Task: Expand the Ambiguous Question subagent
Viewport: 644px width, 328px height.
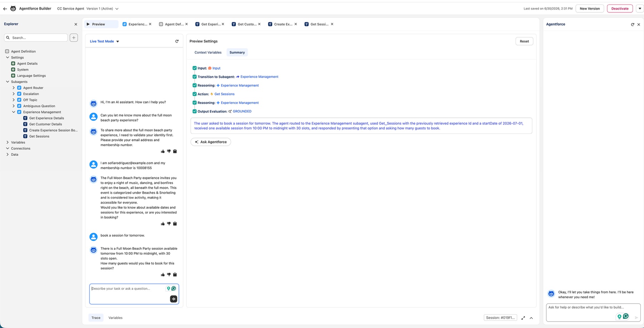Action: coord(14,106)
